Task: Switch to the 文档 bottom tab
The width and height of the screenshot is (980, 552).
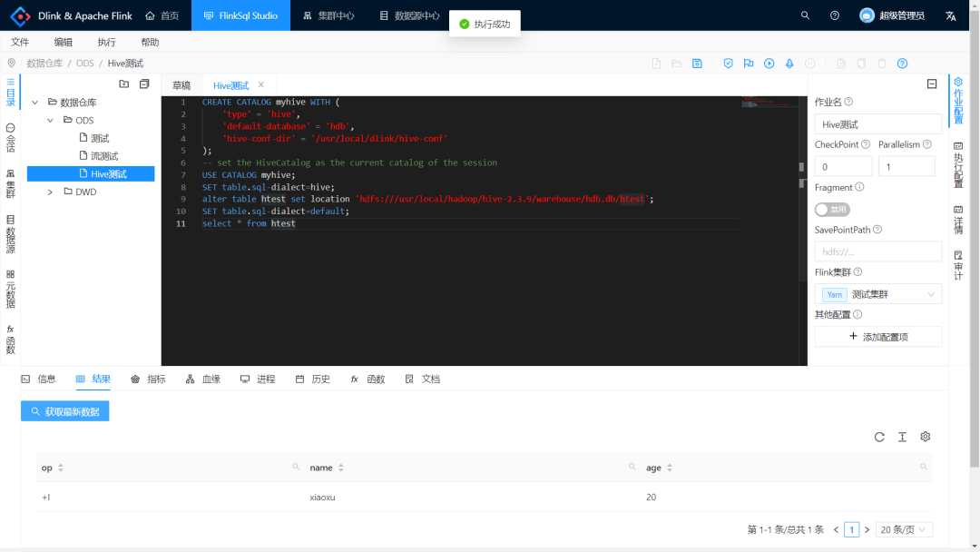Action: [423, 379]
